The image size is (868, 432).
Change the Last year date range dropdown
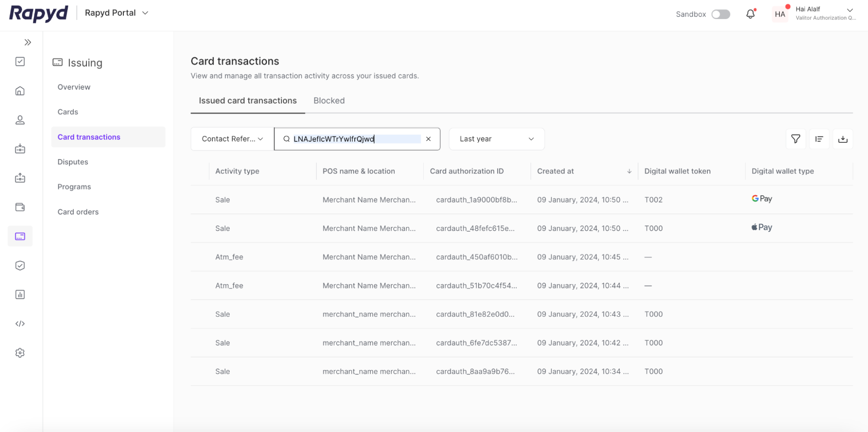pyautogui.click(x=496, y=139)
